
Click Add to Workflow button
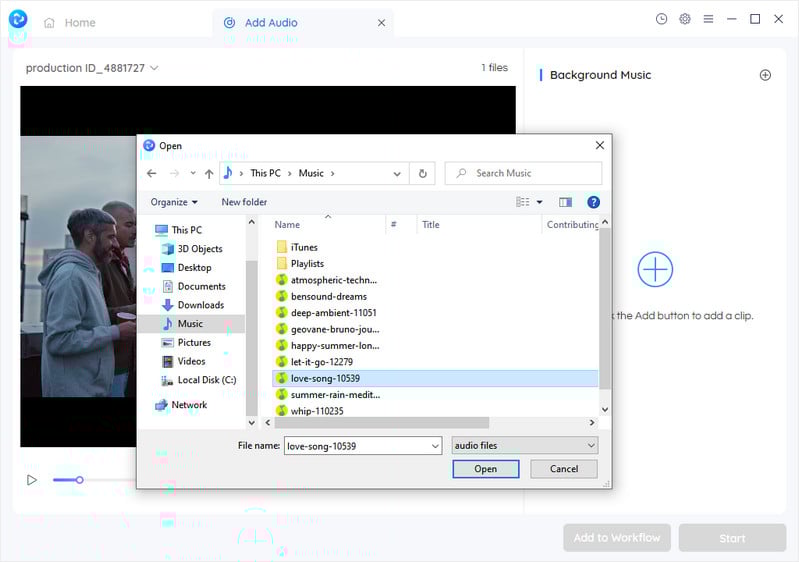click(617, 538)
